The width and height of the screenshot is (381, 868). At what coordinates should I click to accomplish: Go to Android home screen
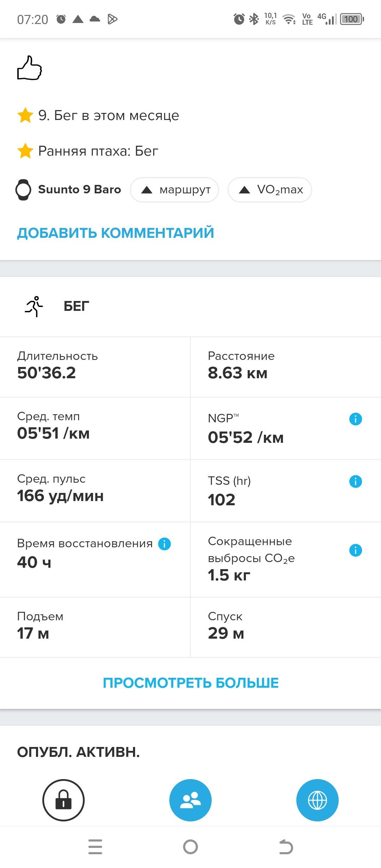tap(190, 847)
